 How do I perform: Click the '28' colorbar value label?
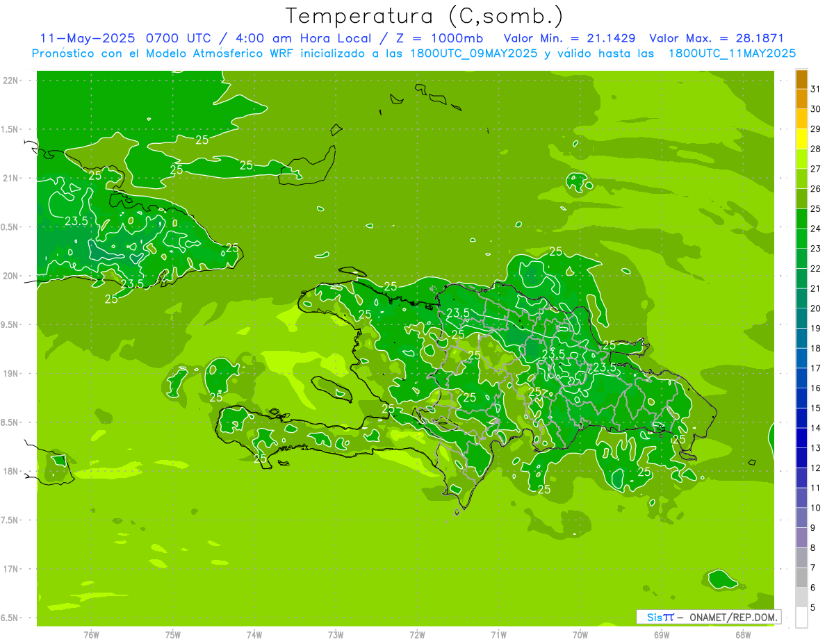click(x=816, y=149)
